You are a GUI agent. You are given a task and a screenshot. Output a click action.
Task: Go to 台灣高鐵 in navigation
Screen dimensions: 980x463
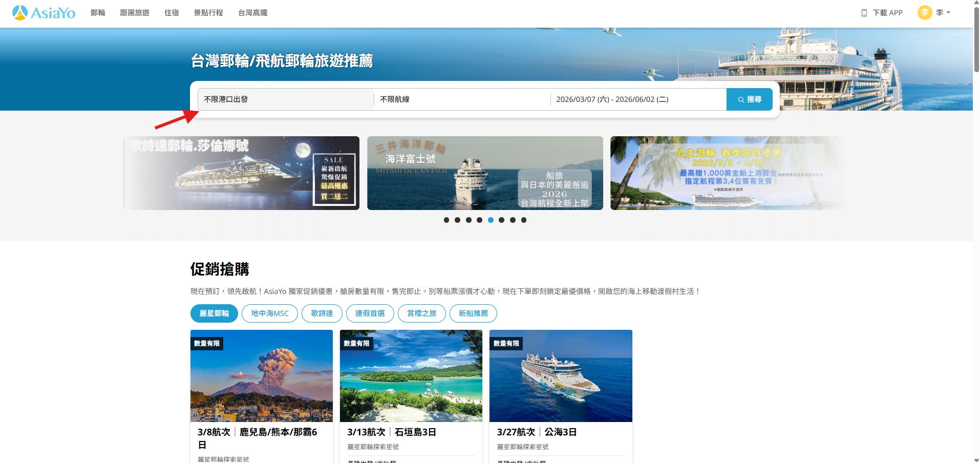252,13
